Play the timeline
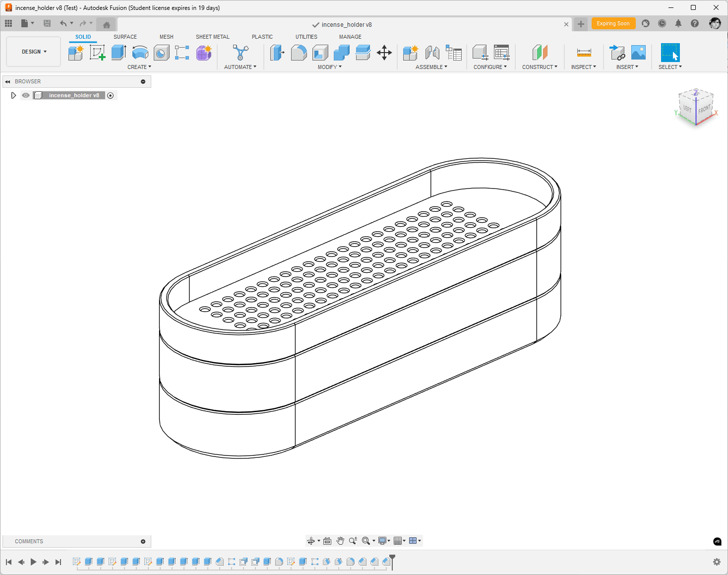728x575 pixels. click(x=33, y=562)
